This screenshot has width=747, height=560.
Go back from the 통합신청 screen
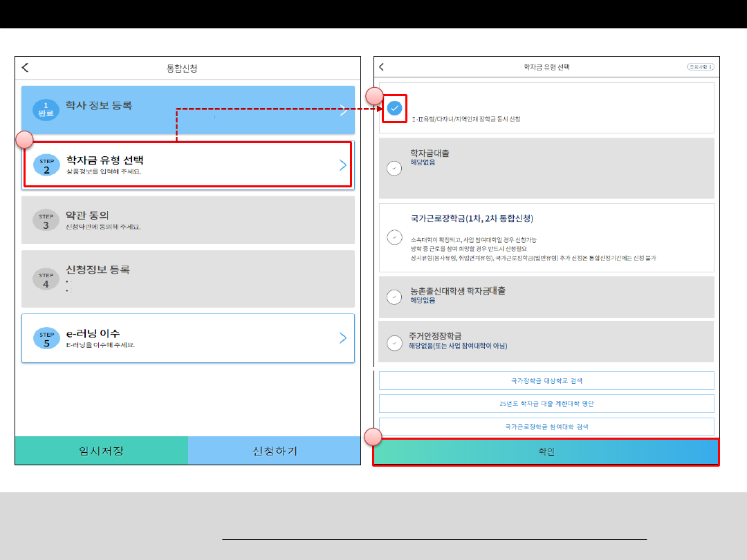(26, 68)
